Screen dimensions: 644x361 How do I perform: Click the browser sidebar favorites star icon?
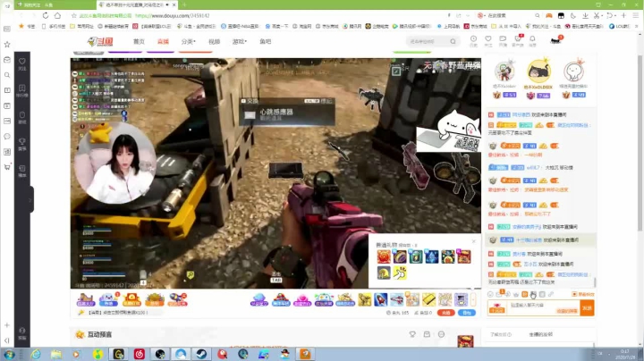(x=7, y=45)
